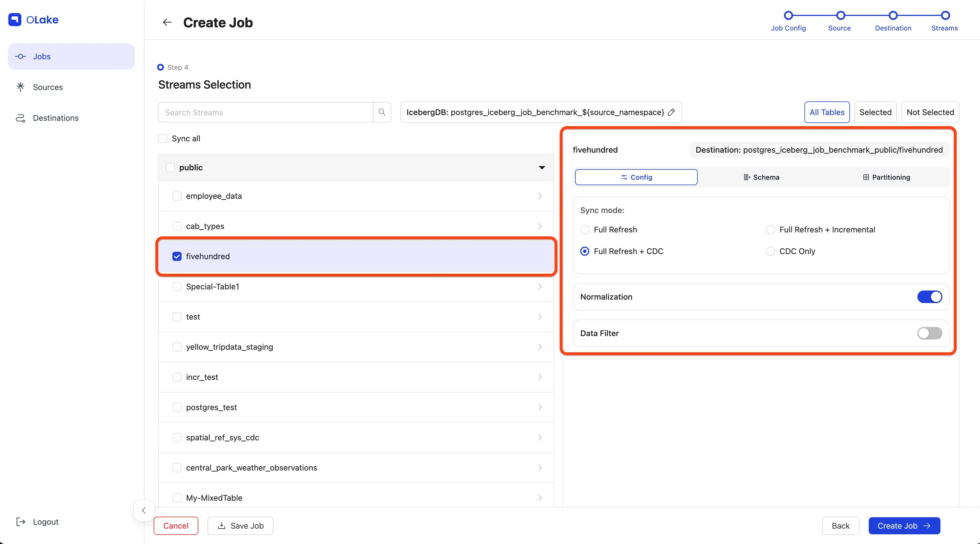Turn off the Normalization toggle
The image size is (980, 544).
coord(929,297)
